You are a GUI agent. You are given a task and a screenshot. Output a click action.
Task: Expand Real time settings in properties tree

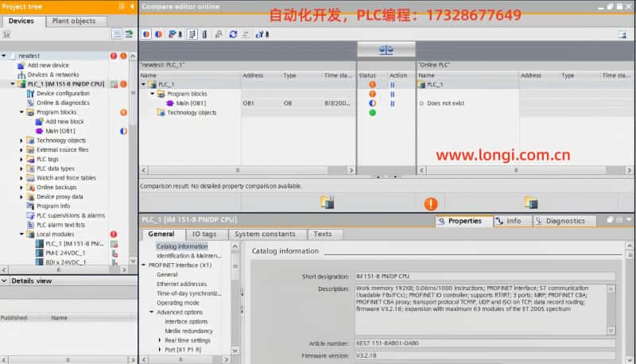point(160,339)
